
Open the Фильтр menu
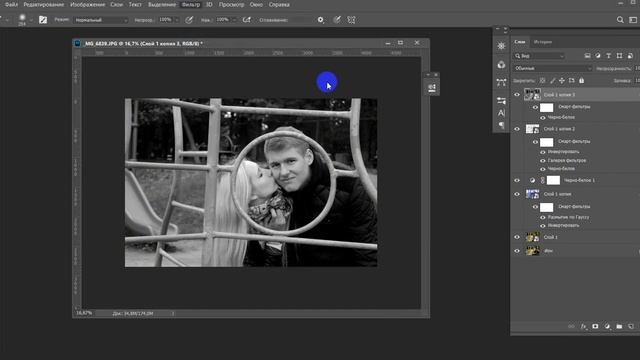(x=191, y=4)
